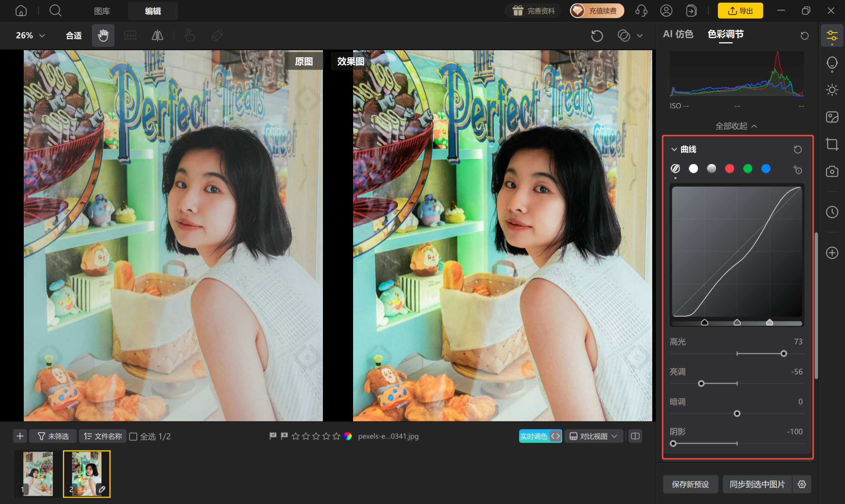Click 保存新预设 save new preset
Viewport: 845px width, 504px height.
690,484
